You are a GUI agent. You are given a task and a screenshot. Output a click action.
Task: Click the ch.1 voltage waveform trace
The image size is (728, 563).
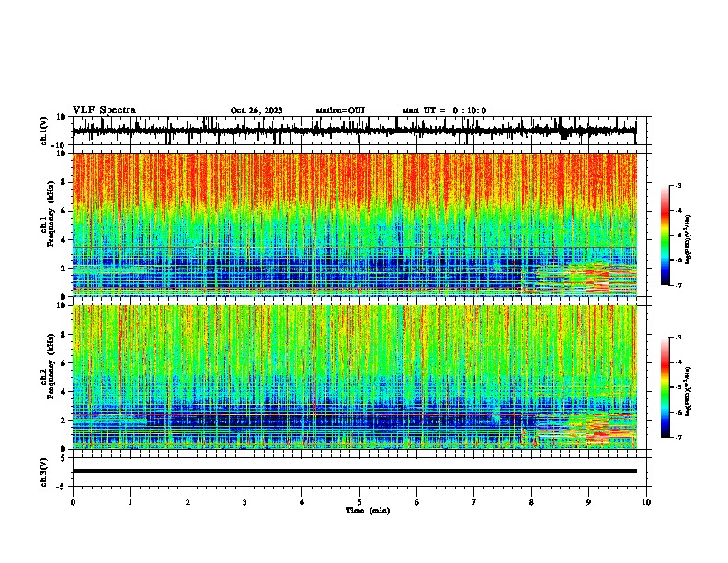point(355,132)
